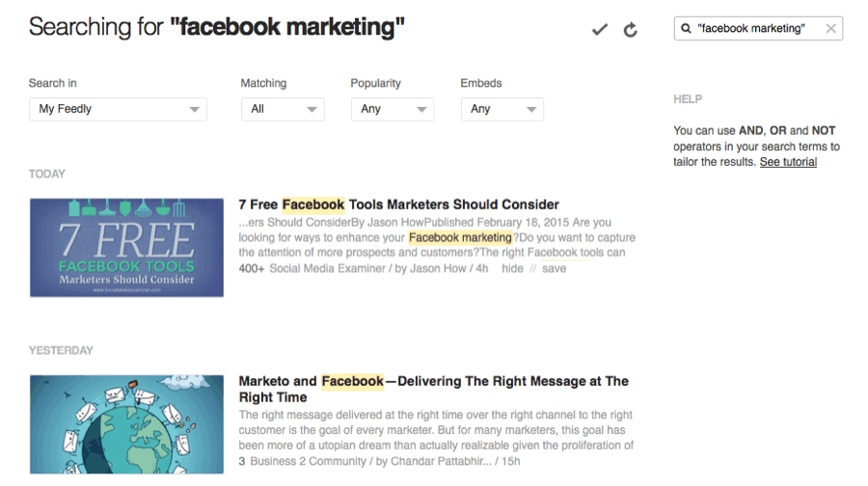Save the Social Media Examiner article
This screenshot has height=486, width=868.
click(x=554, y=268)
